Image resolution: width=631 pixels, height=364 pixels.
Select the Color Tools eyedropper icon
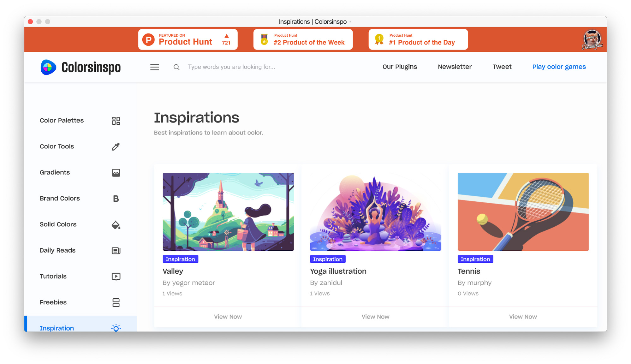[x=116, y=146]
